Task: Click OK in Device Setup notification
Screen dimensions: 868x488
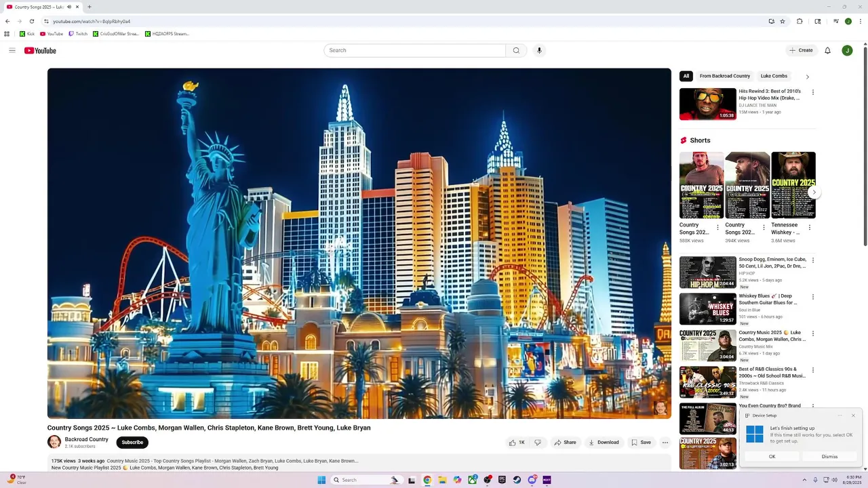Action: click(772, 457)
